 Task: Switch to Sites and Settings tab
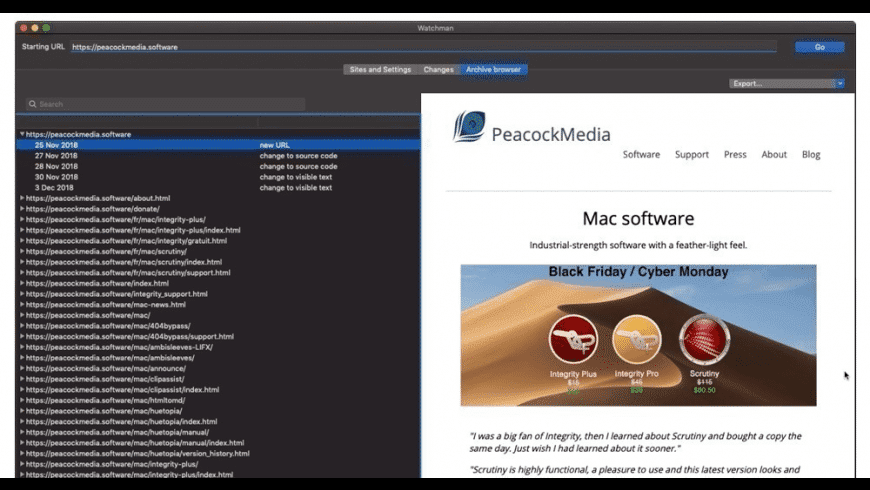pyautogui.click(x=380, y=69)
